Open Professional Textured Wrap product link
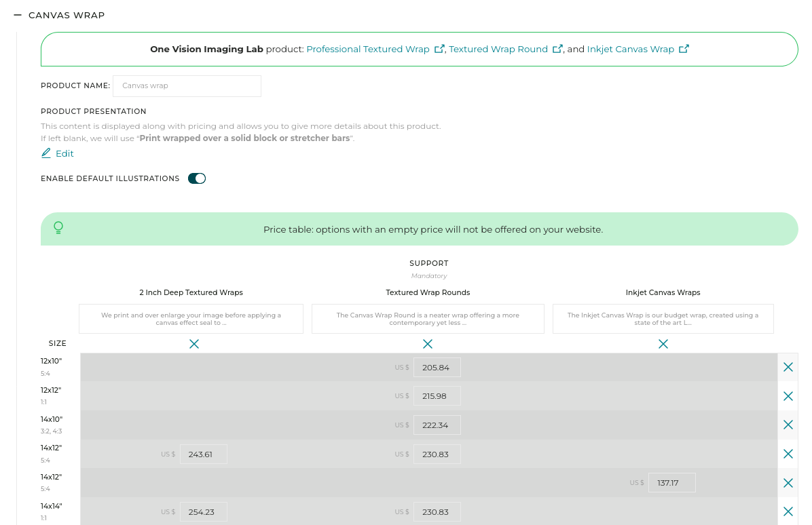 coord(368,49)
